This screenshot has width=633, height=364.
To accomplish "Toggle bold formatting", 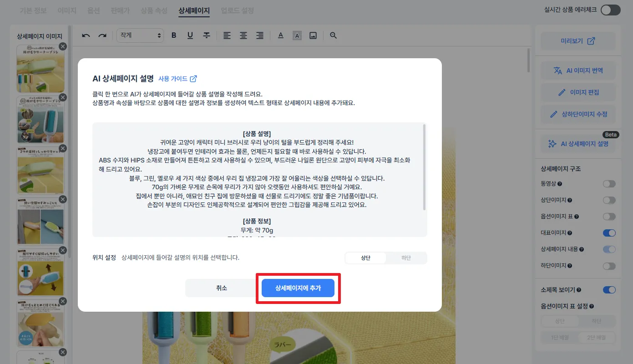I will point(174,35).
